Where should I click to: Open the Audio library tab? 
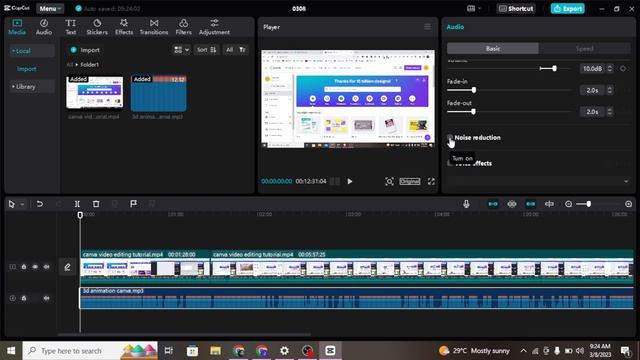click(x=44, y=27)
